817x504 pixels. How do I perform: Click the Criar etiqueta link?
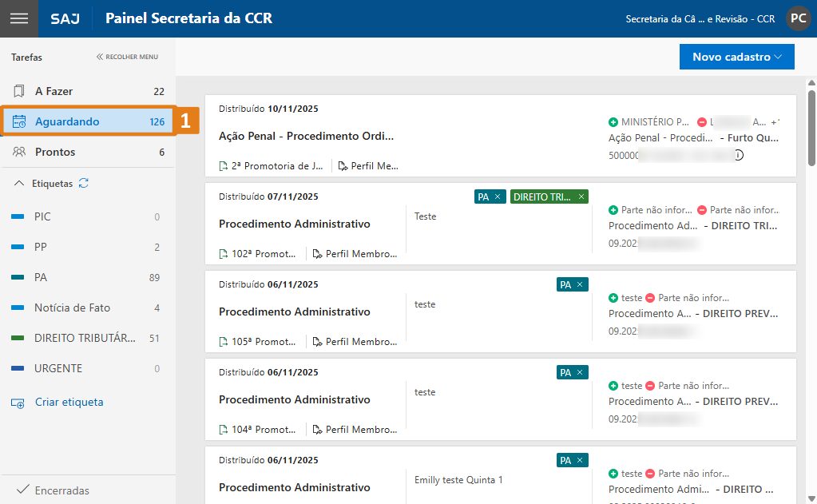point(68,402)
